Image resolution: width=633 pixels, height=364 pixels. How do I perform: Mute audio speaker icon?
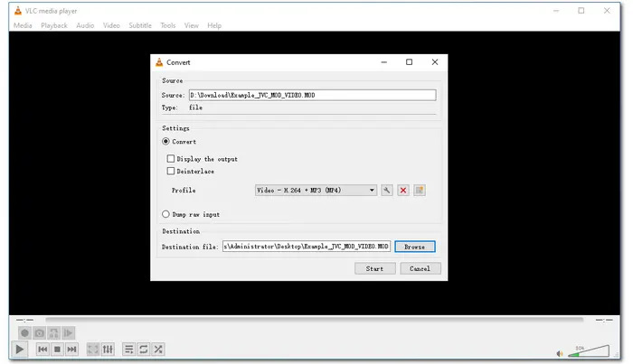click(x=560, y=353)
